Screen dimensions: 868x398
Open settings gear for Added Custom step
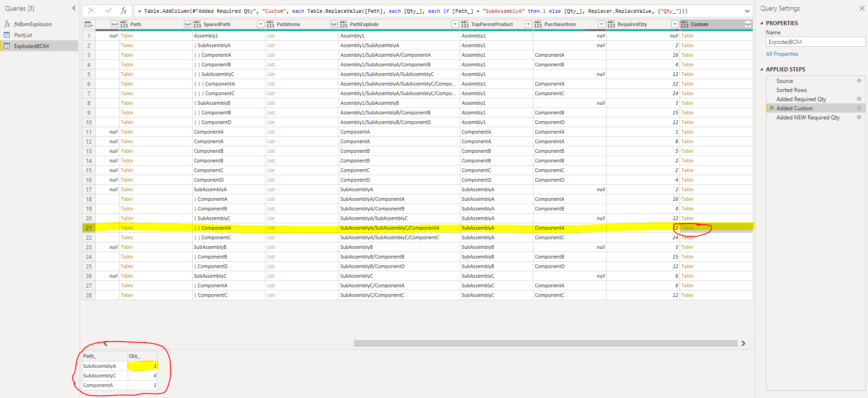coord(859,108)
